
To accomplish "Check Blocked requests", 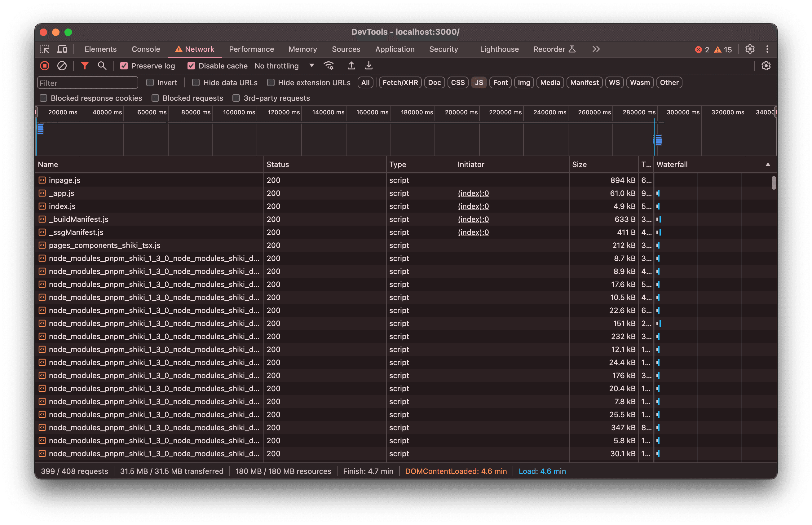I will coord(155,98).
